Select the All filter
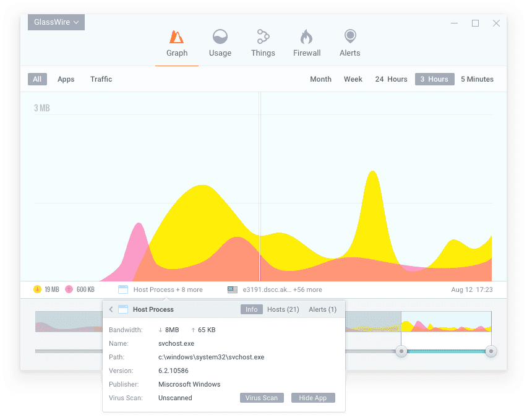This screenshot has height=420, width=527. pos(37,79)
